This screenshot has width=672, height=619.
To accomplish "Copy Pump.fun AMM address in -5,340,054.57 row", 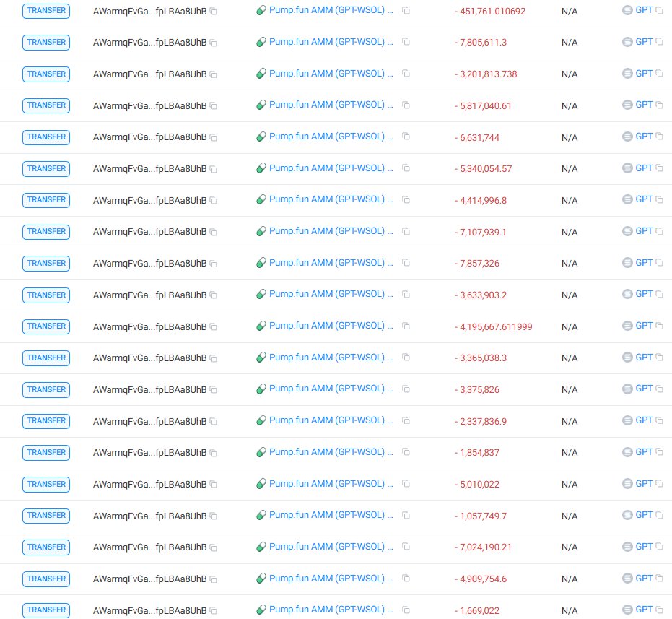I will (x=406, y=168).
